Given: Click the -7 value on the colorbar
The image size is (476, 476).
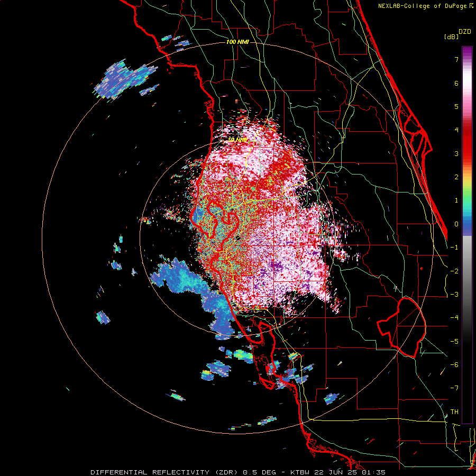Looking at the screenshot, I should pyautogui.click(x=454, y=388).
